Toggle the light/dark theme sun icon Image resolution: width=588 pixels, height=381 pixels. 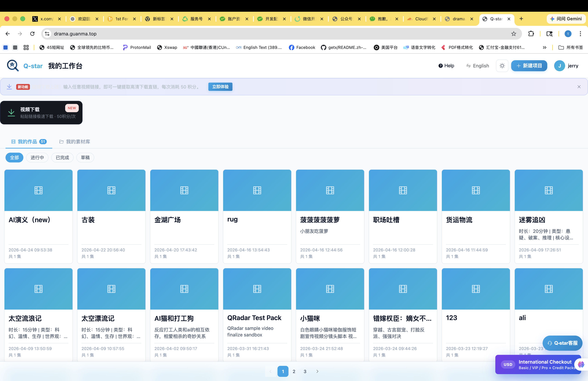pos(502,66)
